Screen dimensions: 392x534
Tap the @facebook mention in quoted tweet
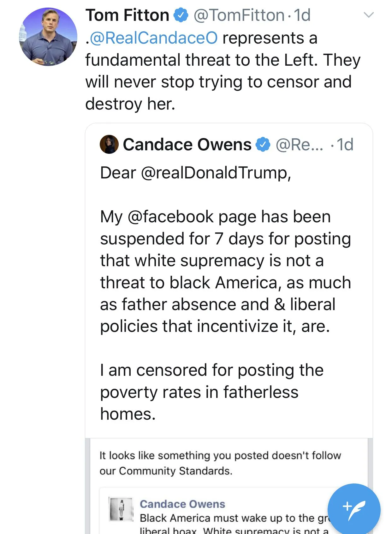(x=171, y=217)
